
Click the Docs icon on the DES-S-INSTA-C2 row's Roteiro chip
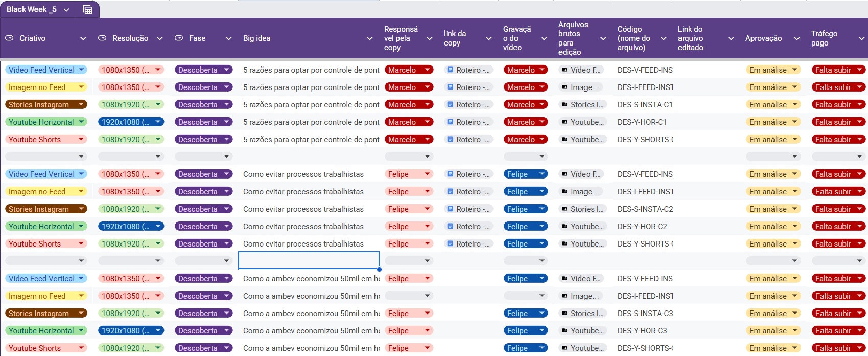tap(450, 209)
